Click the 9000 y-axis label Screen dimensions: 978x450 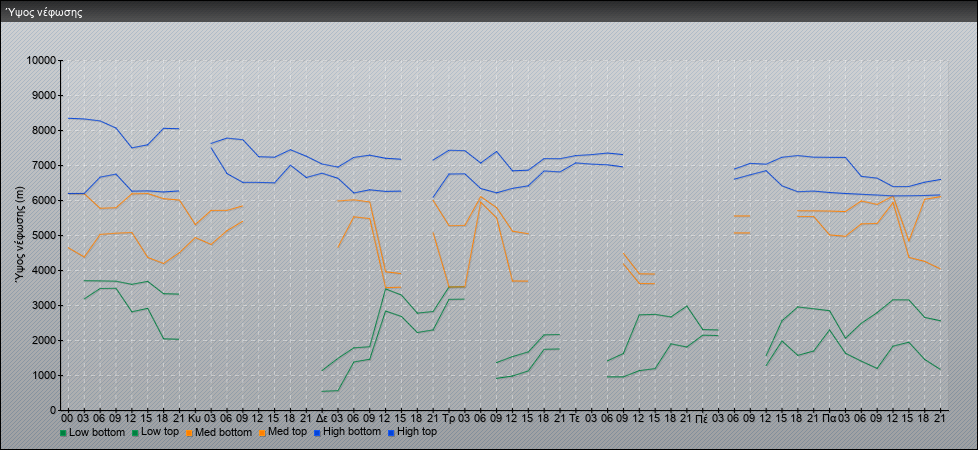44,95
